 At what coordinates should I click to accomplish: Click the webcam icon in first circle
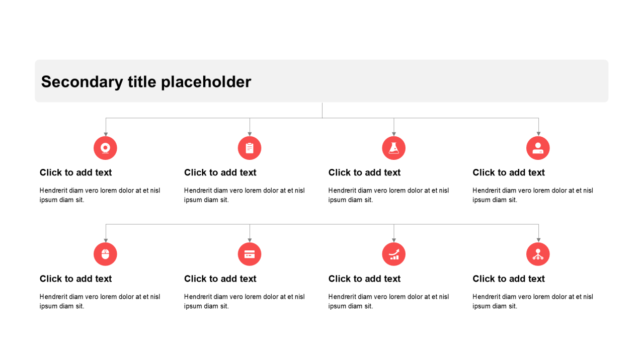(x=105, y=148)
